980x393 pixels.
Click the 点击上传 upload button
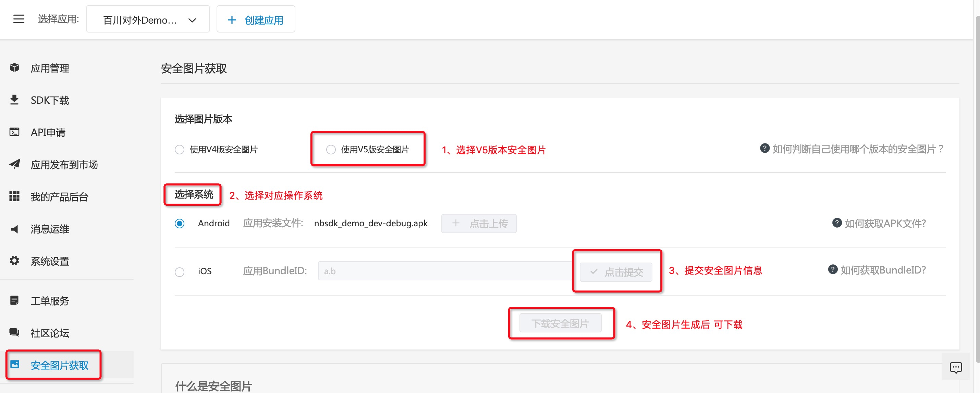(479, 224)
